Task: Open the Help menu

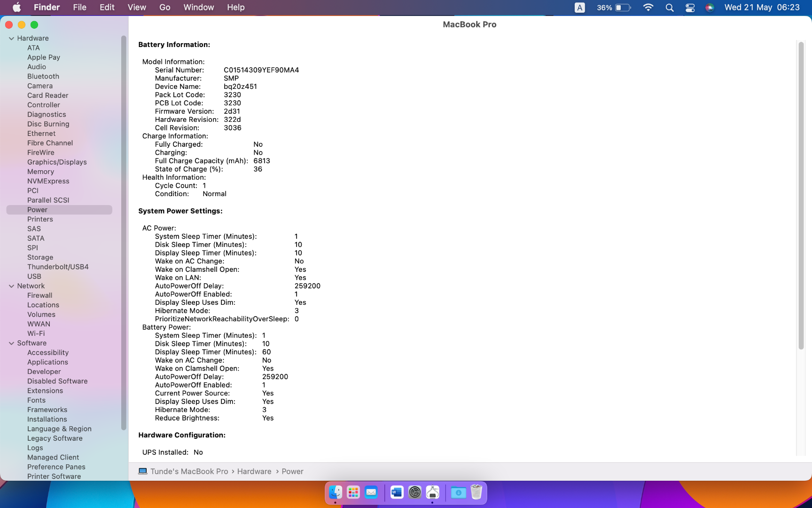Action: 236,7
